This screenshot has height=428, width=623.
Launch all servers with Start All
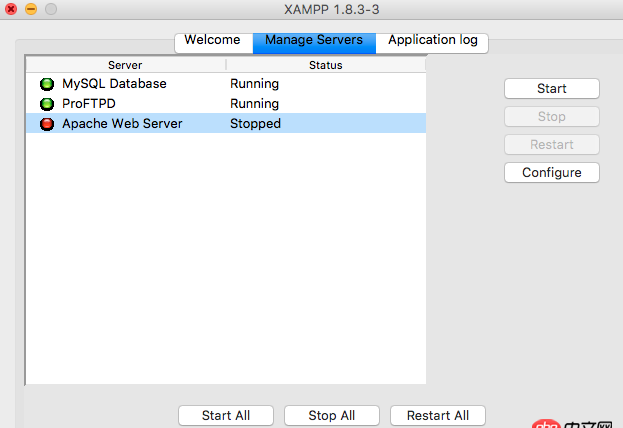pyautogui.click(x=226, y=415)
